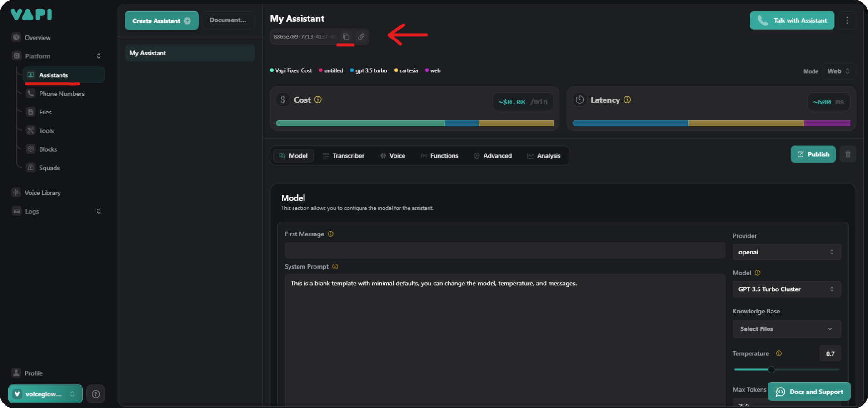
Task: Click the Temperature value 0.7 field
Action: coord(830,353)
